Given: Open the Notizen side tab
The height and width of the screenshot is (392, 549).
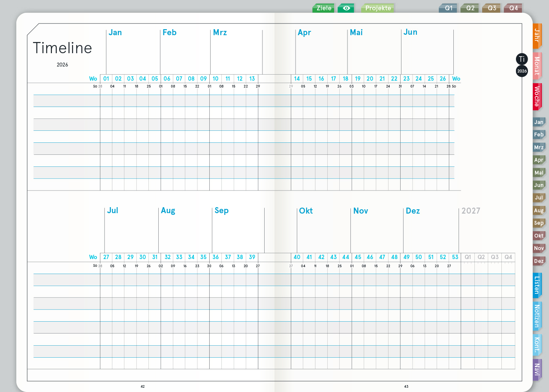Looking at the screenshot, I should [x=537, y=316].
